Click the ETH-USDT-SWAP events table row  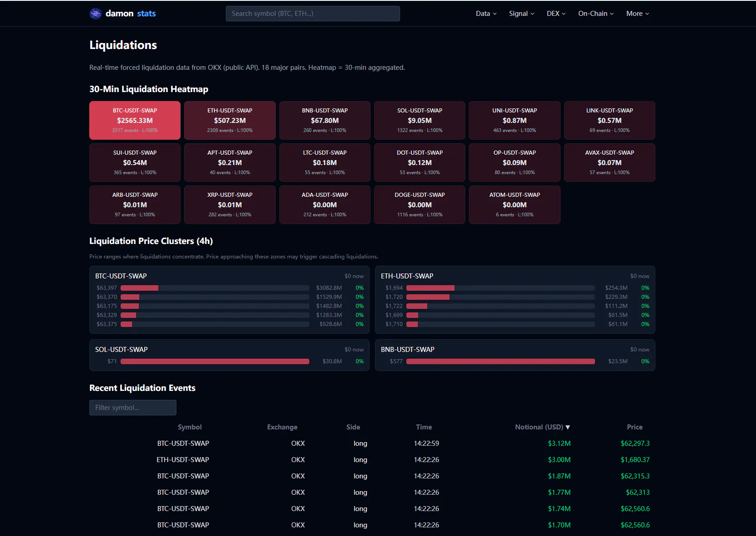pos(372,460)
